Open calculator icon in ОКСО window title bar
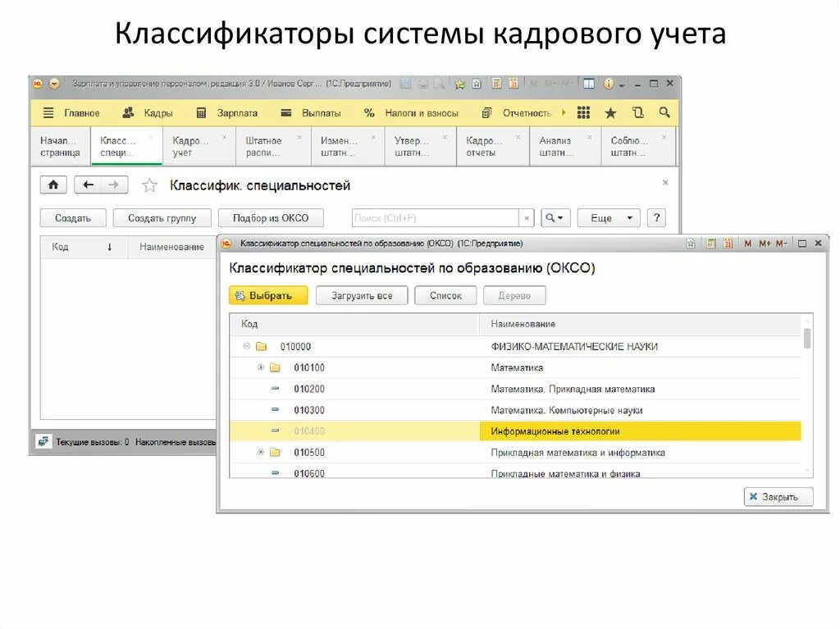The image size is (840, 629). point(711,244)
